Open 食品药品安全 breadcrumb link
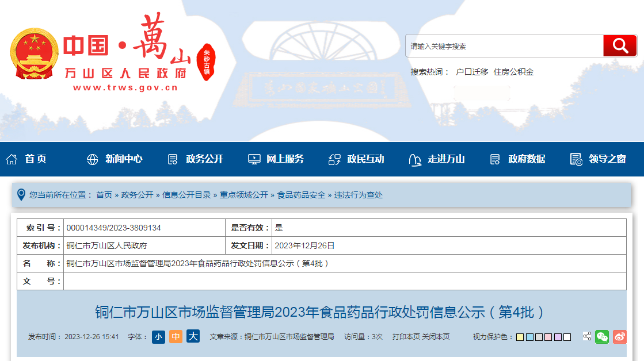644x361 pixels. (301, 195)
